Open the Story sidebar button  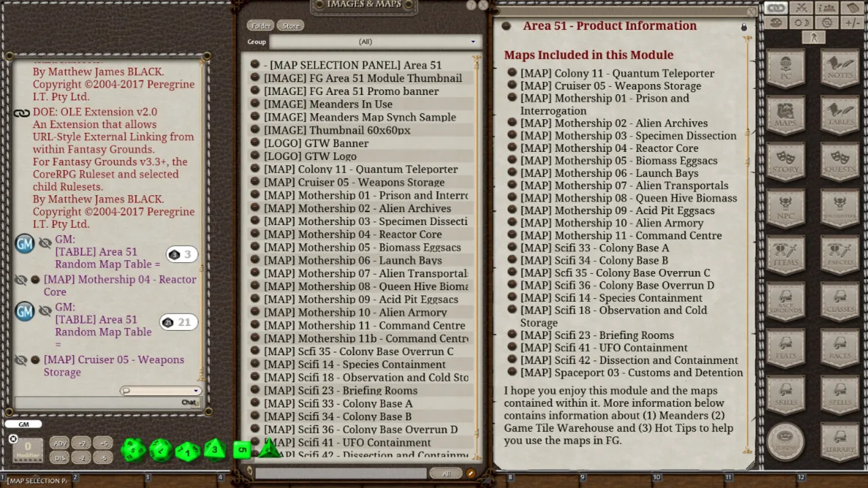(x=786, y=161)
